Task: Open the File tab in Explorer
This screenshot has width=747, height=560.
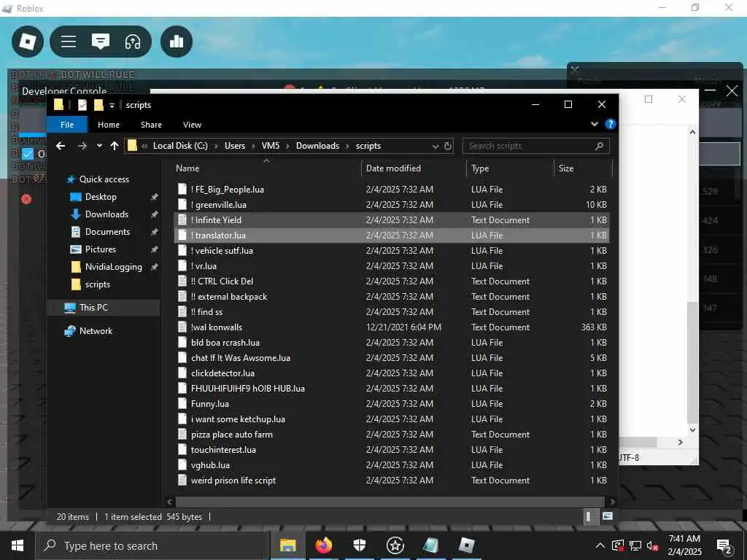Action: (x=67, y=124)
